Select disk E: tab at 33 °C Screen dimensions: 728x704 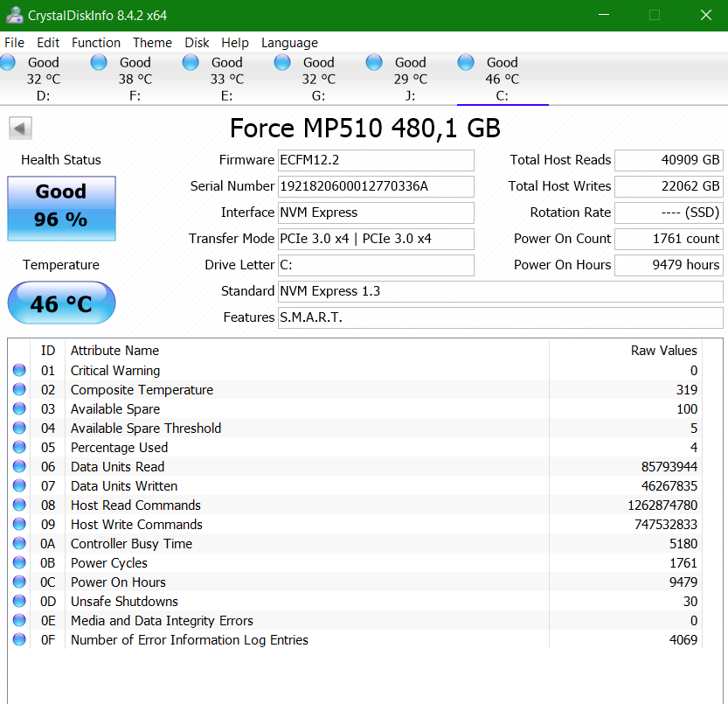tap(226, 79)
